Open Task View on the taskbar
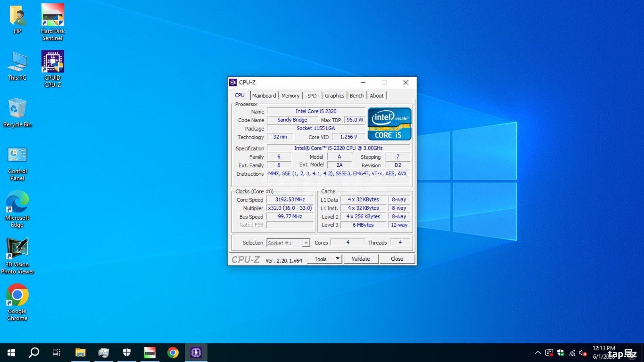The width and height of the screenshot is (644, 362). coord(56,353)
